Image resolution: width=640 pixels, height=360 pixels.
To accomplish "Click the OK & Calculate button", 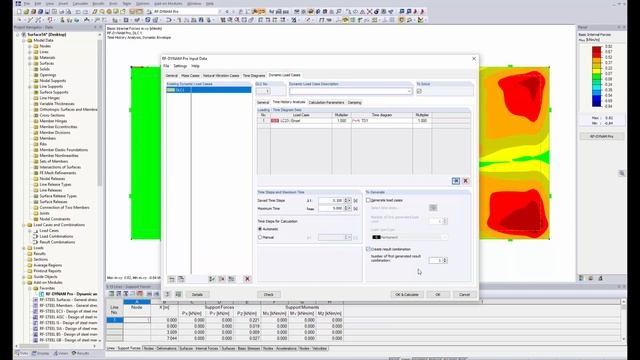I will click(407, 294).
